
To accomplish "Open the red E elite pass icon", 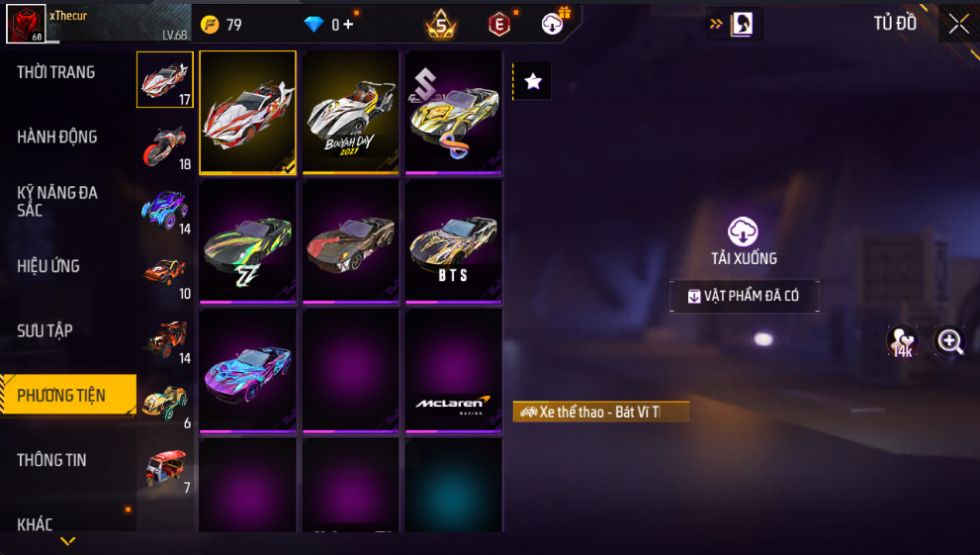I will (498, 25).
